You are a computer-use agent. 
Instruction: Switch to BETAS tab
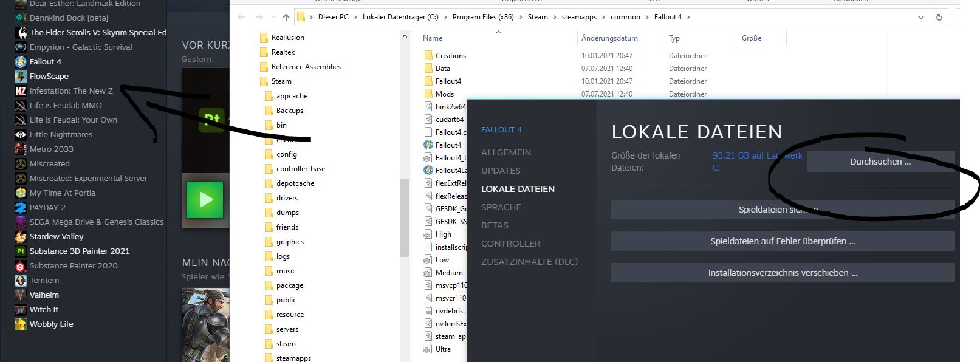coord(495,225)
